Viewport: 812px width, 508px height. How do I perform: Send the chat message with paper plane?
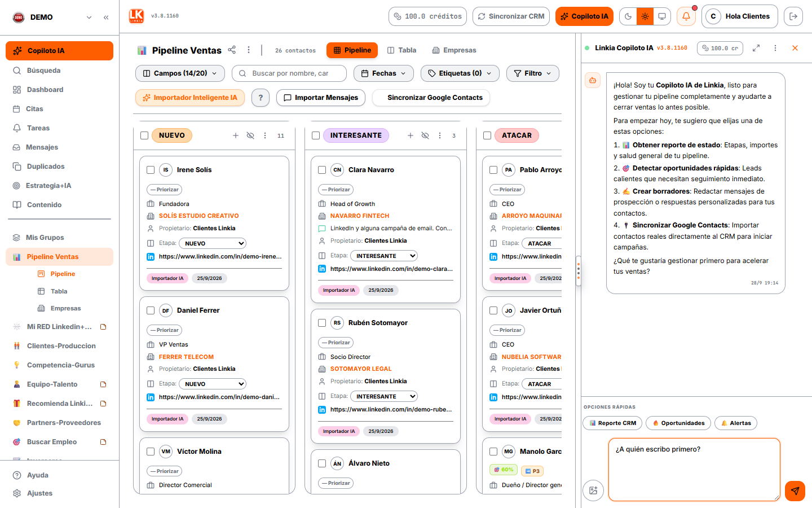click(x=795, y=491)
